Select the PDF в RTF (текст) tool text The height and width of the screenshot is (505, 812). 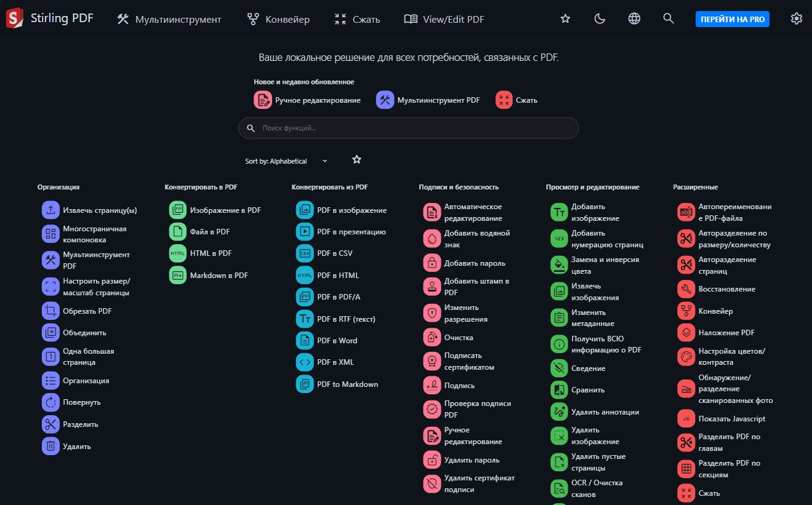pyautogui.click(x=346, y=319)
